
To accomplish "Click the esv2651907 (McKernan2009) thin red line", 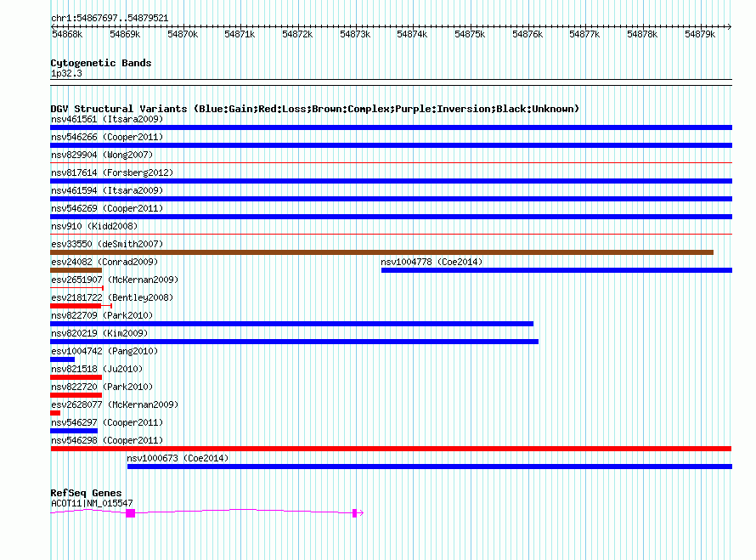I will pos(76,288).
